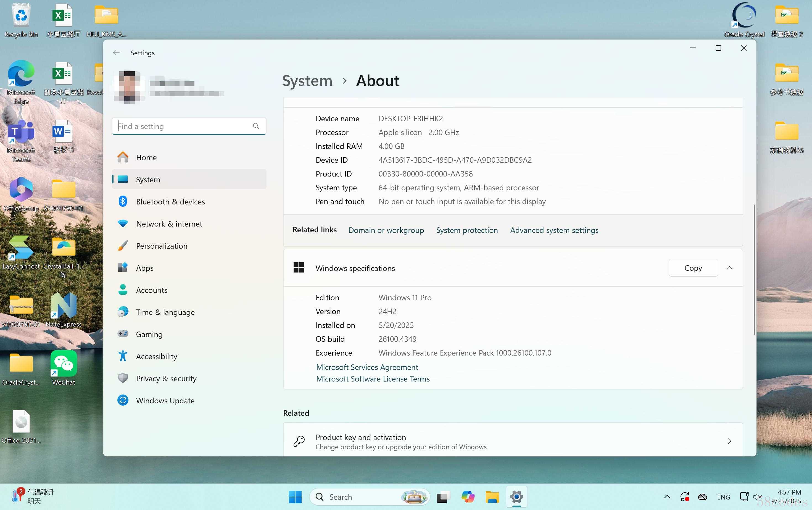Viewport: 812px width, 510px height.
Task: Launch Copilot from the taskbar
Action: 468,497
